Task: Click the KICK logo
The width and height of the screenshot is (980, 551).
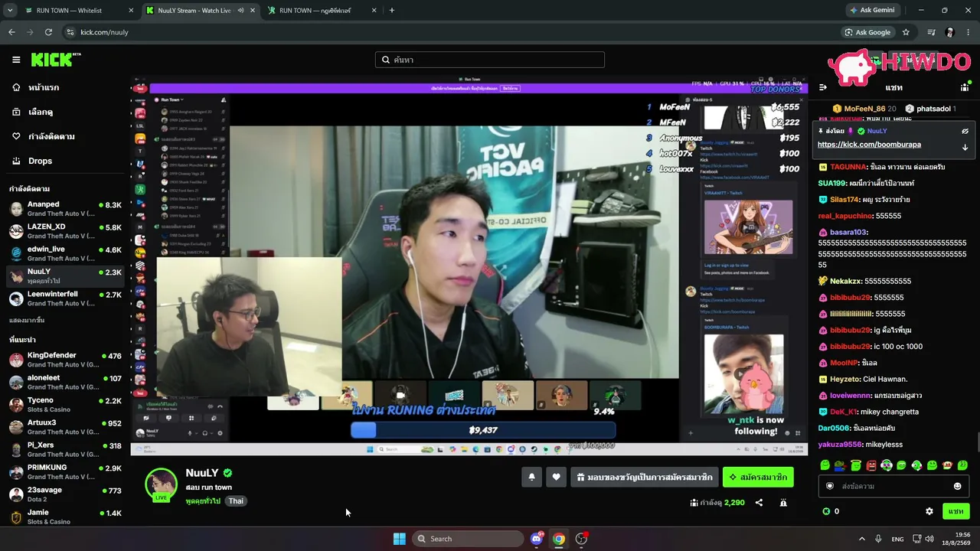Action: (55, 60)
